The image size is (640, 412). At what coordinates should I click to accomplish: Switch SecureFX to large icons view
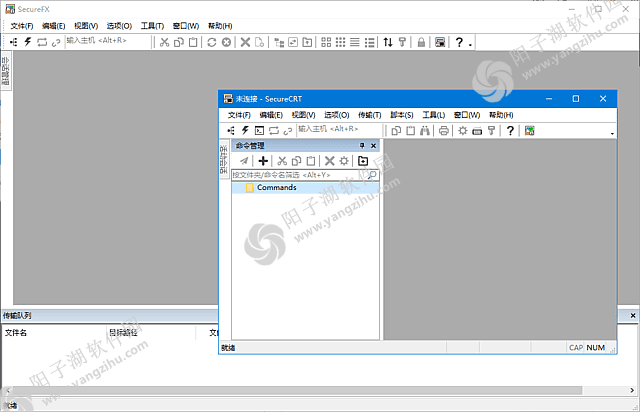[x=326, y=42]
